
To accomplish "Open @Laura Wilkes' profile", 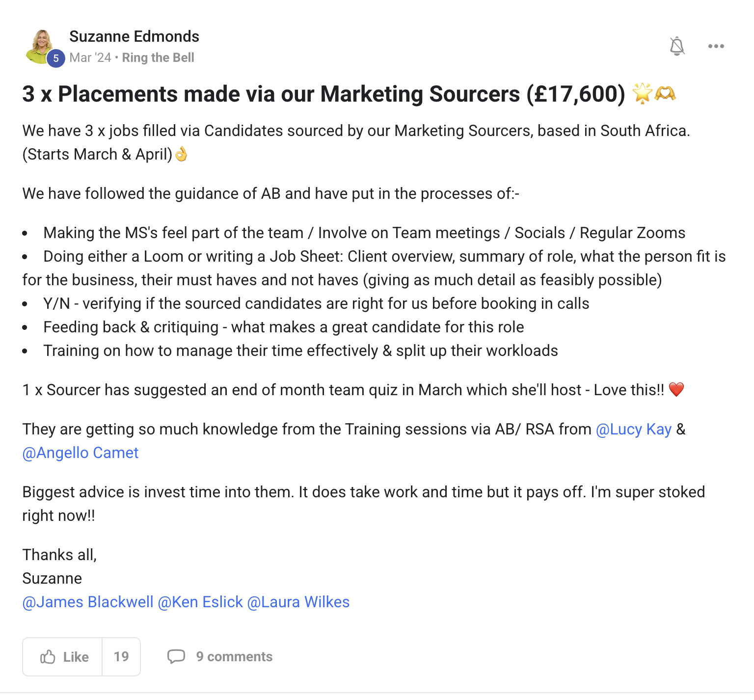I will 297,602.
